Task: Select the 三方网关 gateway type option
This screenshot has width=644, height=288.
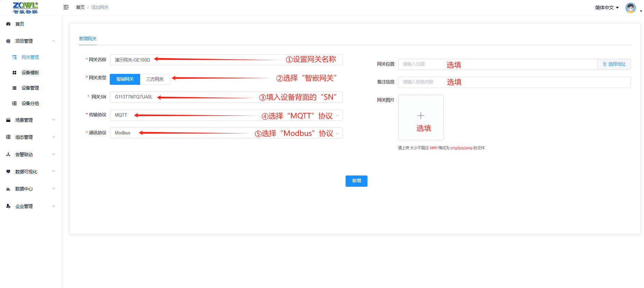Action: point(155,79)
